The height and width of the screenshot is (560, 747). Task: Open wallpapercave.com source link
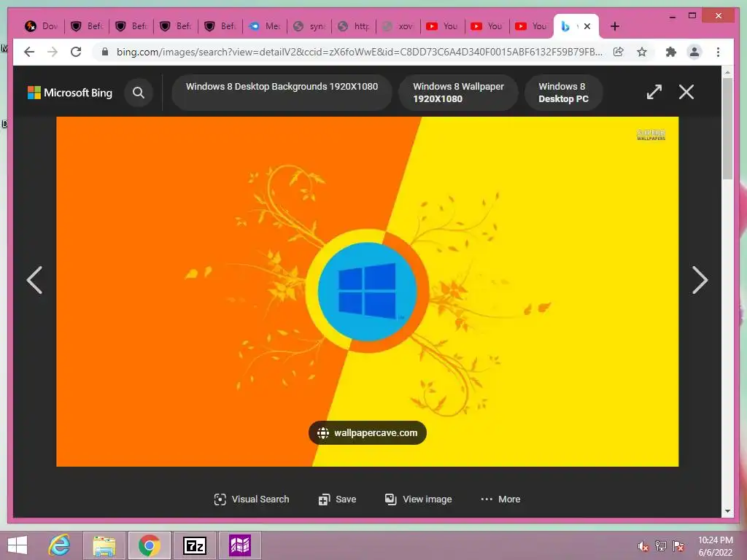(368, 433)
